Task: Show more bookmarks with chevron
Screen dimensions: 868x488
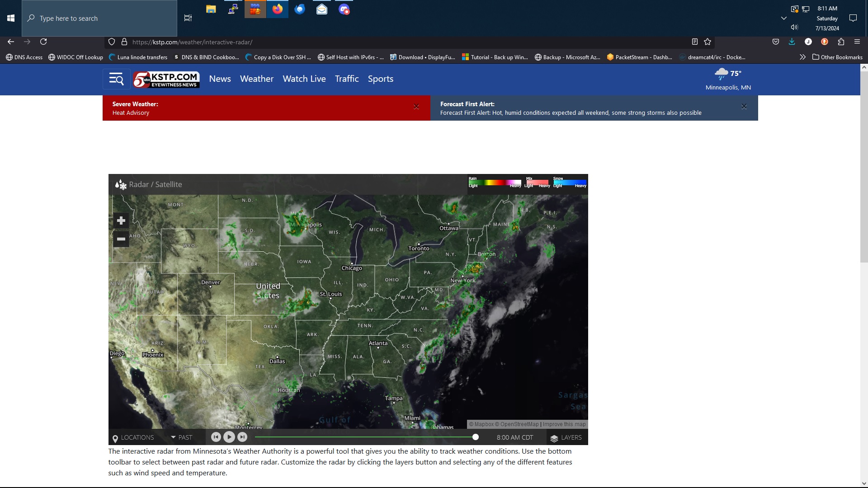Action: (802, 57)
